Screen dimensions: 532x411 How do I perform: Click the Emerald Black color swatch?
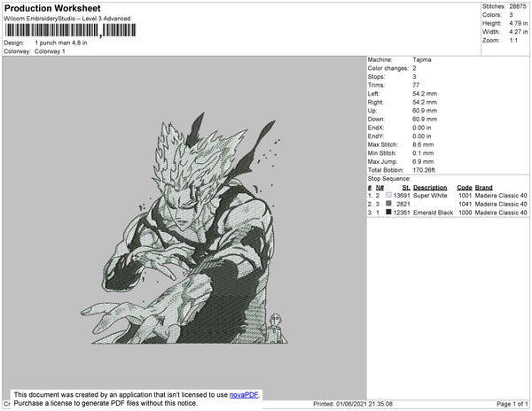tap(388, 212)
